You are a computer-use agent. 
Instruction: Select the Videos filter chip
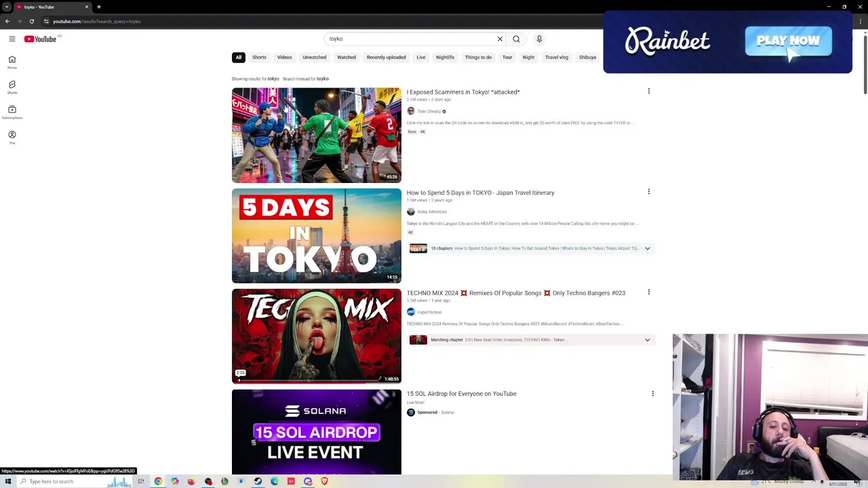[284, 58]
